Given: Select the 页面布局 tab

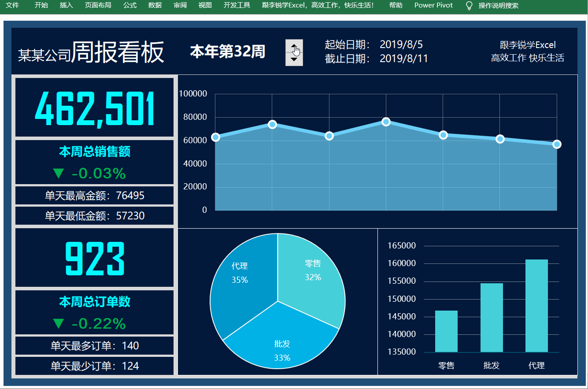Looking at the screenshot, I should tap(98, 5).
